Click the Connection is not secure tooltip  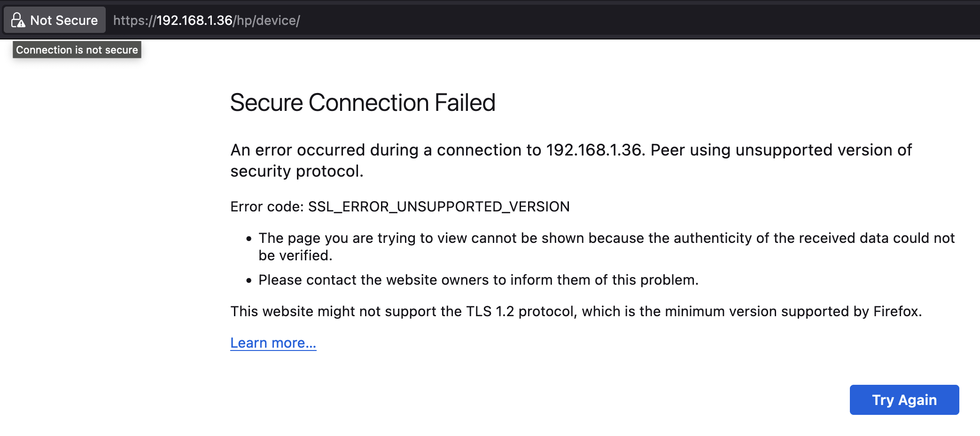point(77,50)
